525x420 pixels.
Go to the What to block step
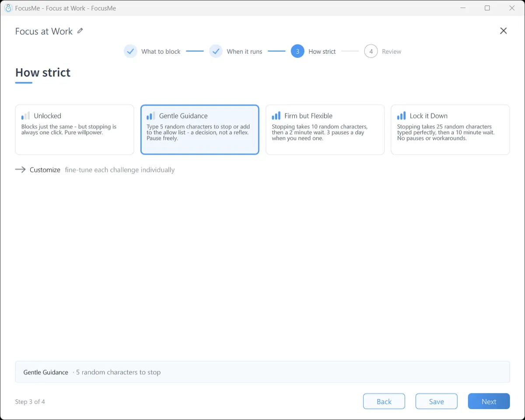coord(161,51)
